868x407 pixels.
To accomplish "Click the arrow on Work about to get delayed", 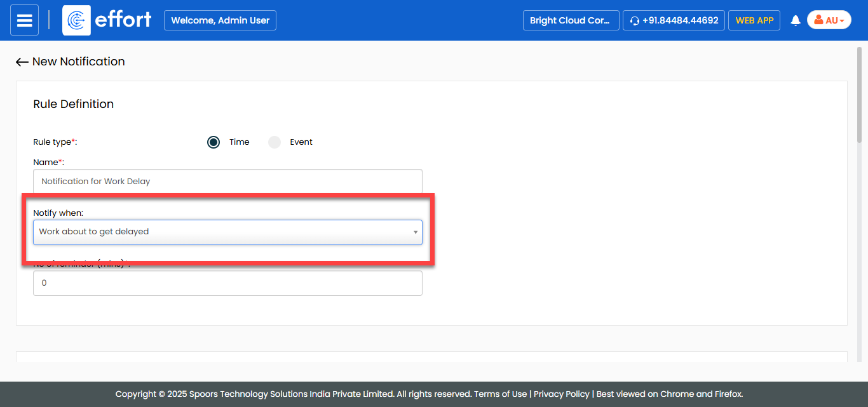I will (416, 232).
